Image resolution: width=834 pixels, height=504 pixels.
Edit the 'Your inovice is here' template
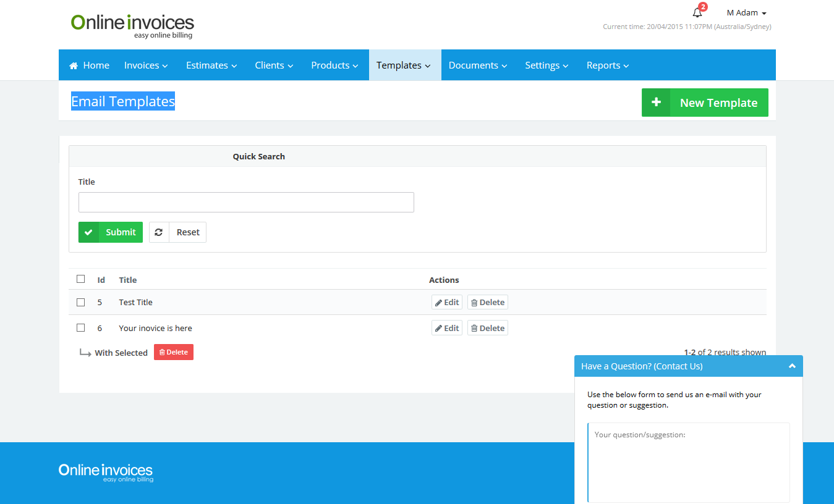[446, 329]
